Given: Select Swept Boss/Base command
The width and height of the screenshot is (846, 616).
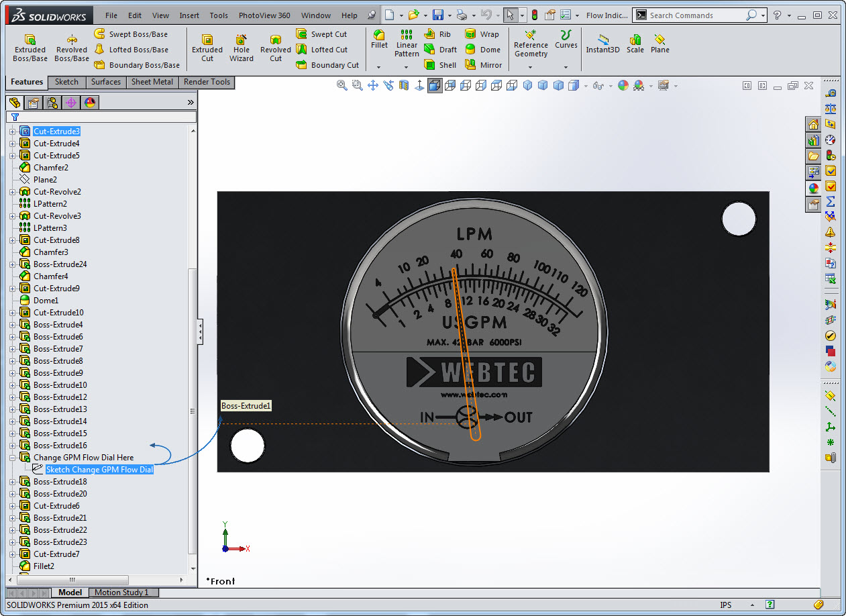Looking at the screenshot, I should point(131,34).
